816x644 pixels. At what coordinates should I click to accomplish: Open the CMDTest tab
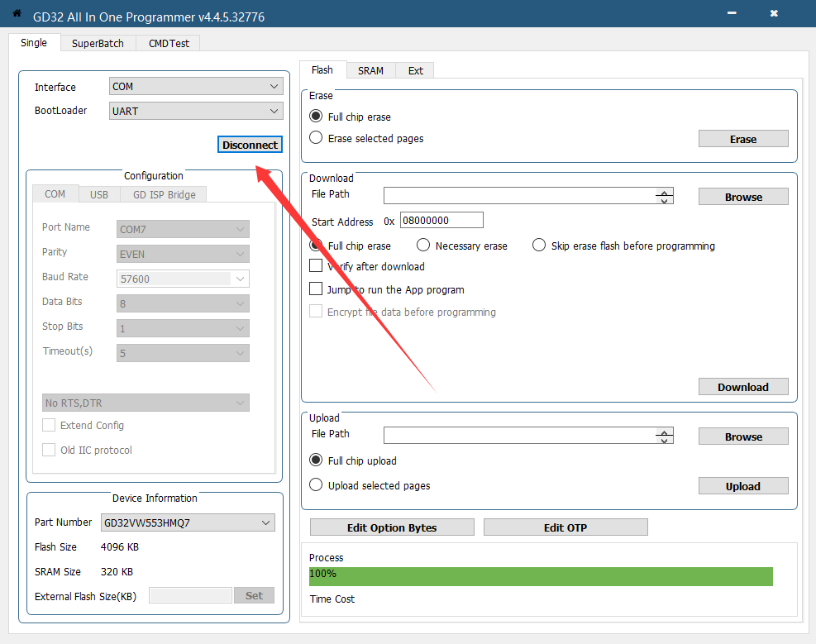[x=169, y=43]
